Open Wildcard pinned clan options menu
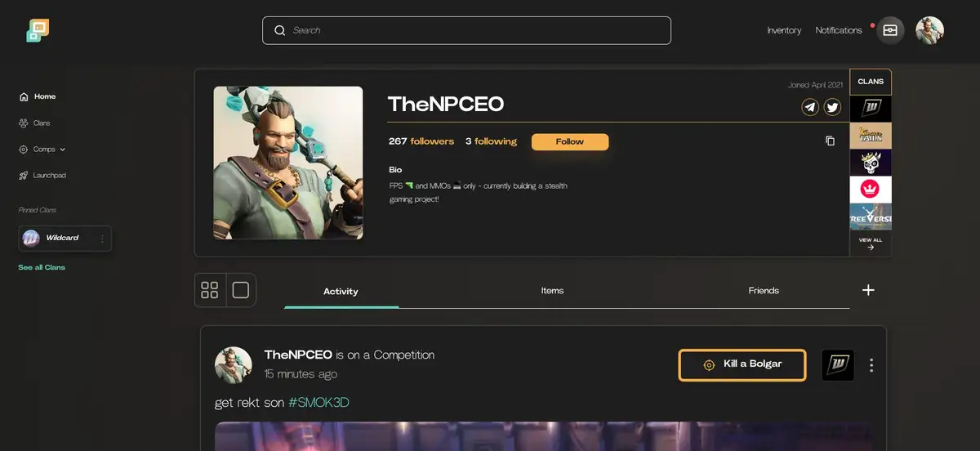 [102, 239]
